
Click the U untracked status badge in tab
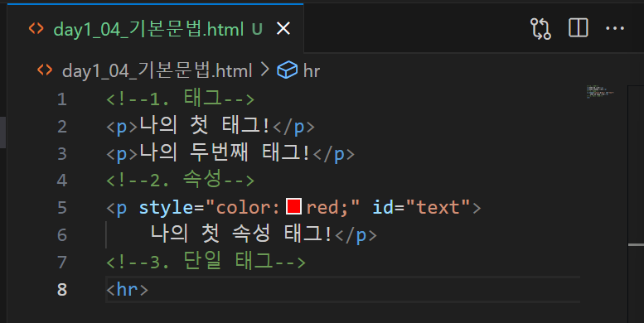[257, 29]
